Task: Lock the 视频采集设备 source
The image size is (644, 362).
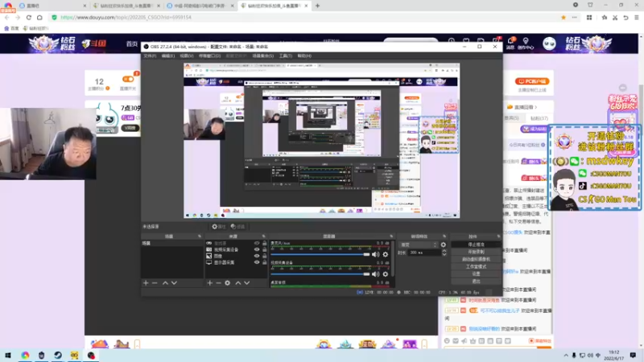Action: (x=265, y=249)
